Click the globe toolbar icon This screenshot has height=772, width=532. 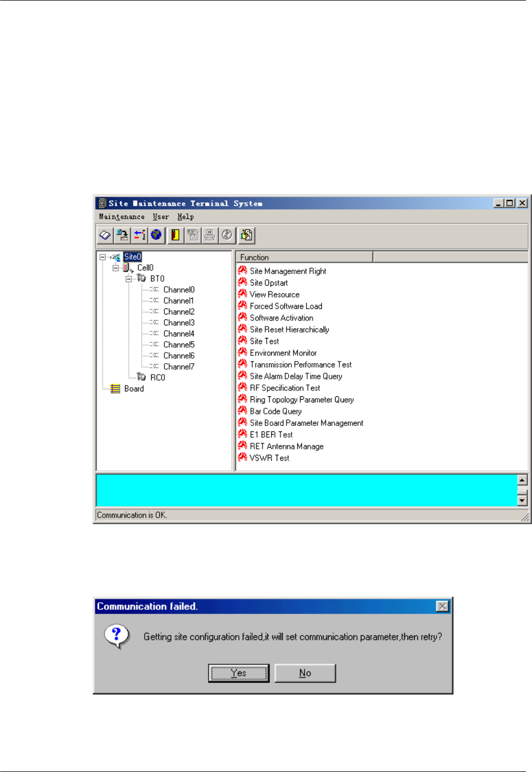[157, 235]
